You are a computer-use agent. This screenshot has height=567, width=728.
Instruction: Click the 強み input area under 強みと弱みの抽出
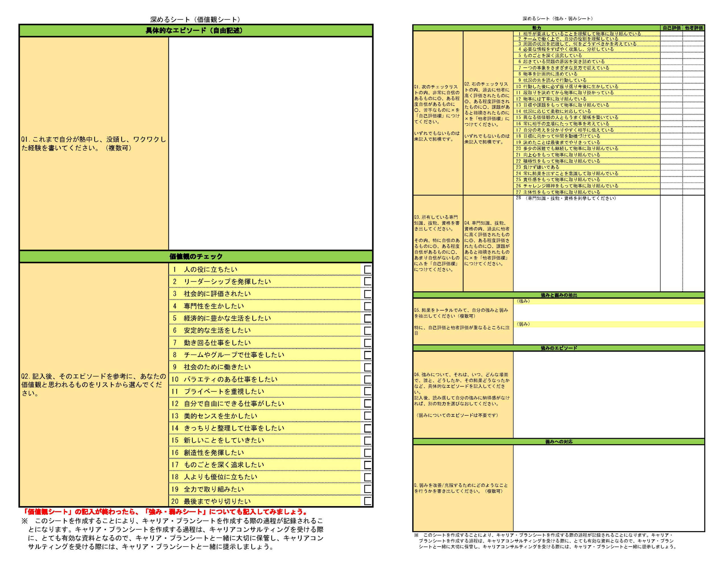click(x=608, y=312)
